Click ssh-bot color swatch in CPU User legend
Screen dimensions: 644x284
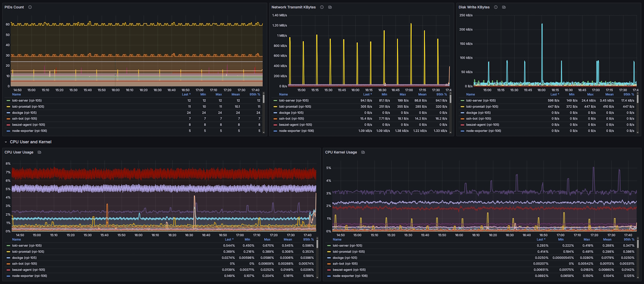click(x=8, y=264)
